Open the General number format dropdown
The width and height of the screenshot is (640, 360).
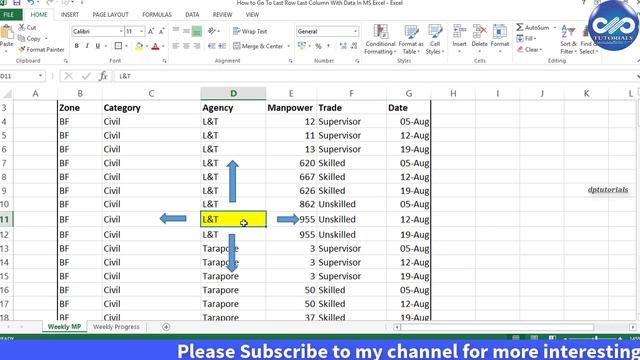coord(355,31)
